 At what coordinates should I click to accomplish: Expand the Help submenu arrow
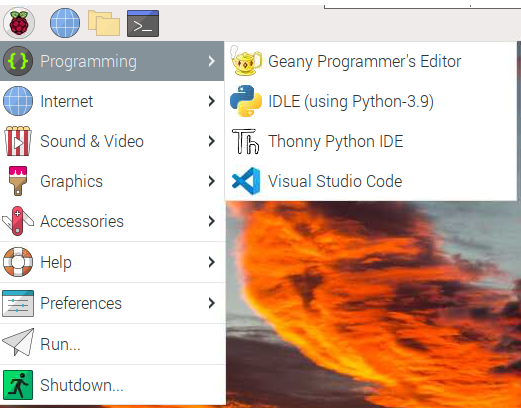coord(211,262)
